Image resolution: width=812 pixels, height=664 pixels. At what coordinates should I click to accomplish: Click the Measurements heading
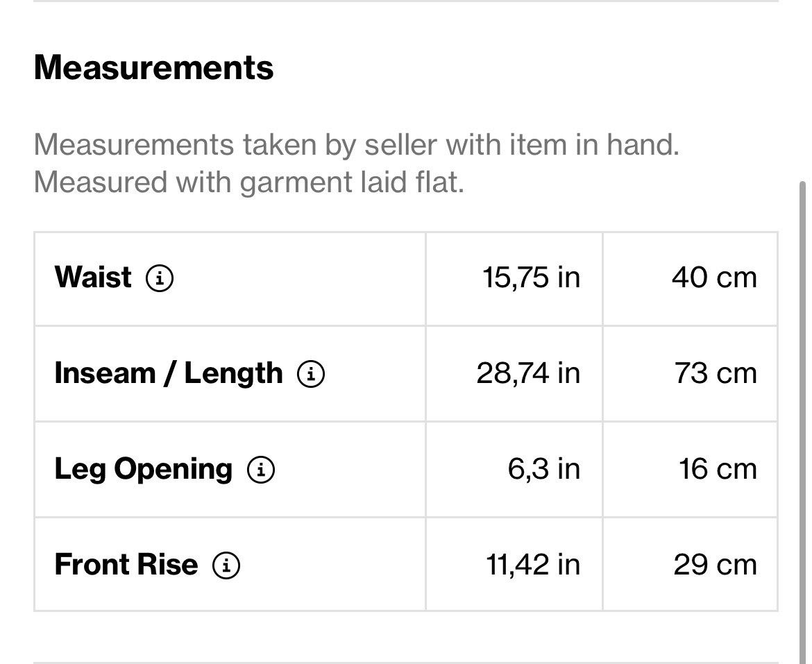[154, 68]
